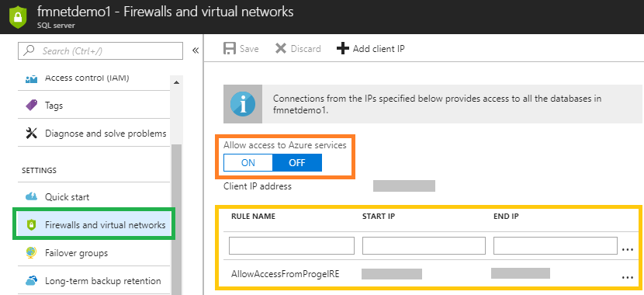Open ellipsis menu for AllowAccessFromProgeIRE rule

(x=628, y=277)
